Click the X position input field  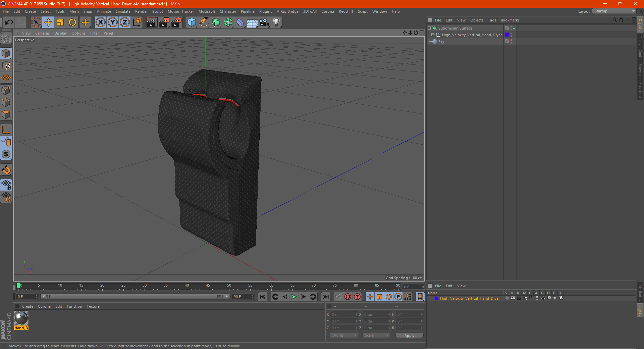tap(344, 314)
